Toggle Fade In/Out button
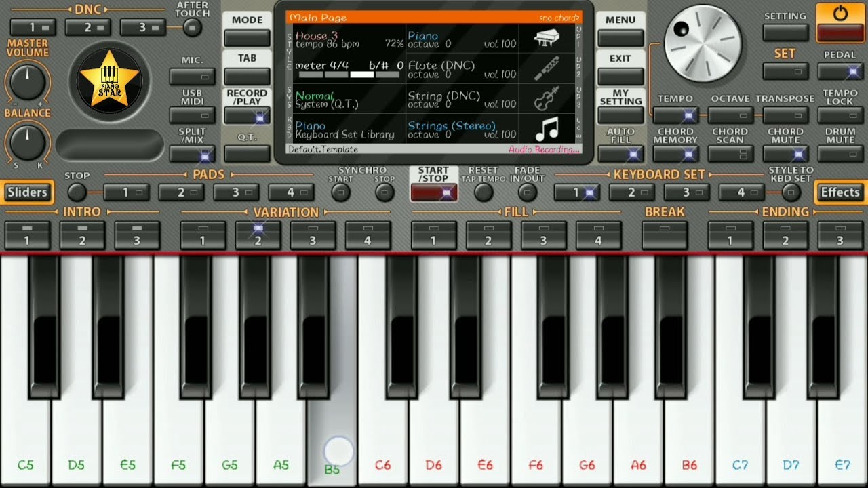 [527, 192]
